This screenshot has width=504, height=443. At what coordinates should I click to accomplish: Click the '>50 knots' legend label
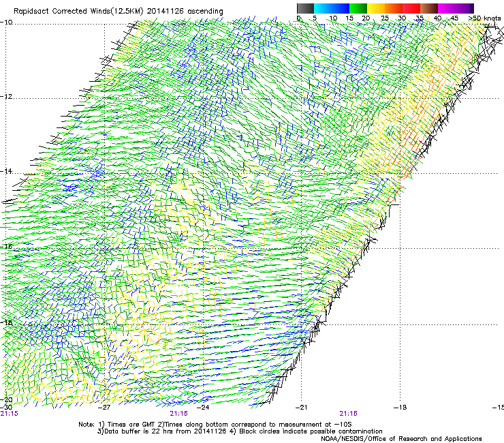click(x=484, y=18)
